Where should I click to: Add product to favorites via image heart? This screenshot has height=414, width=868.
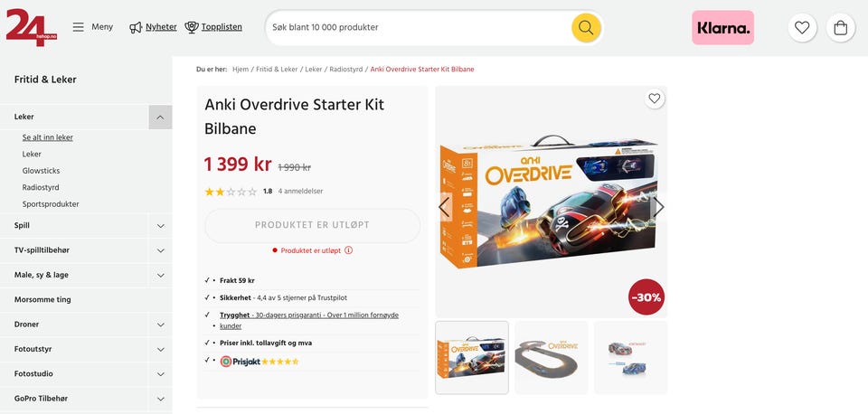tap(655, 99)
